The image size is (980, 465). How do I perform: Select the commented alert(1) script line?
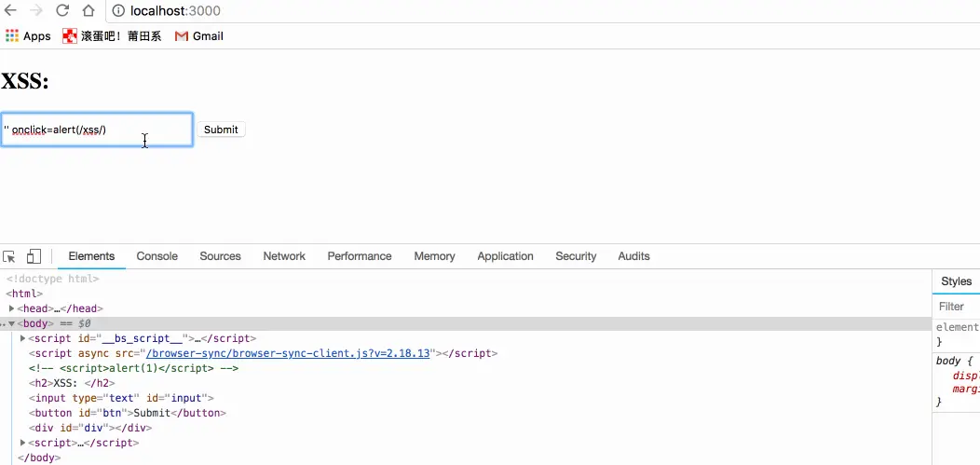(x=134, y=368)
